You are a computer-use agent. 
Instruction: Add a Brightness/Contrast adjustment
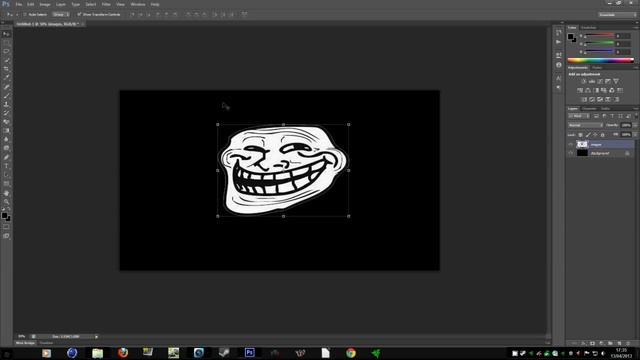click(x=584, y=81)
